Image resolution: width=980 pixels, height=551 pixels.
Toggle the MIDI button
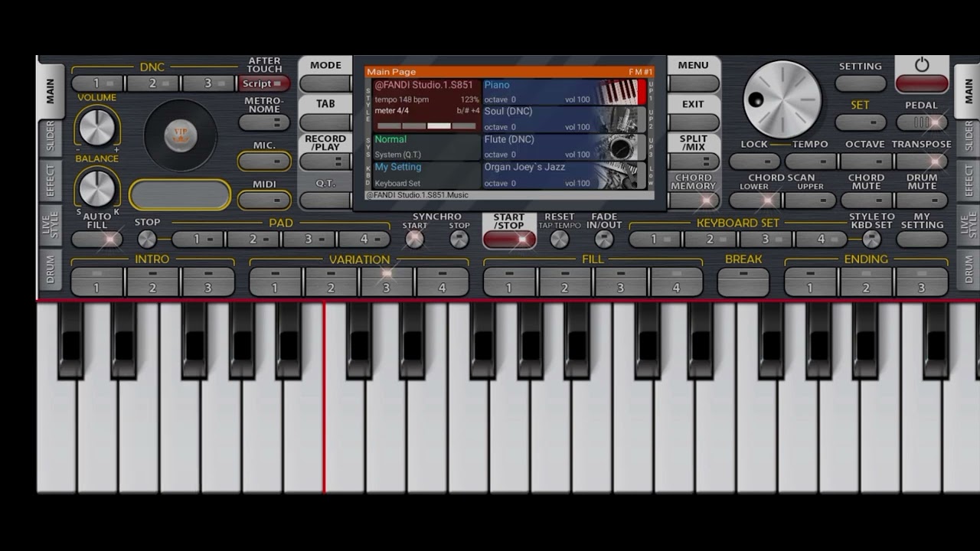point(264,201)
